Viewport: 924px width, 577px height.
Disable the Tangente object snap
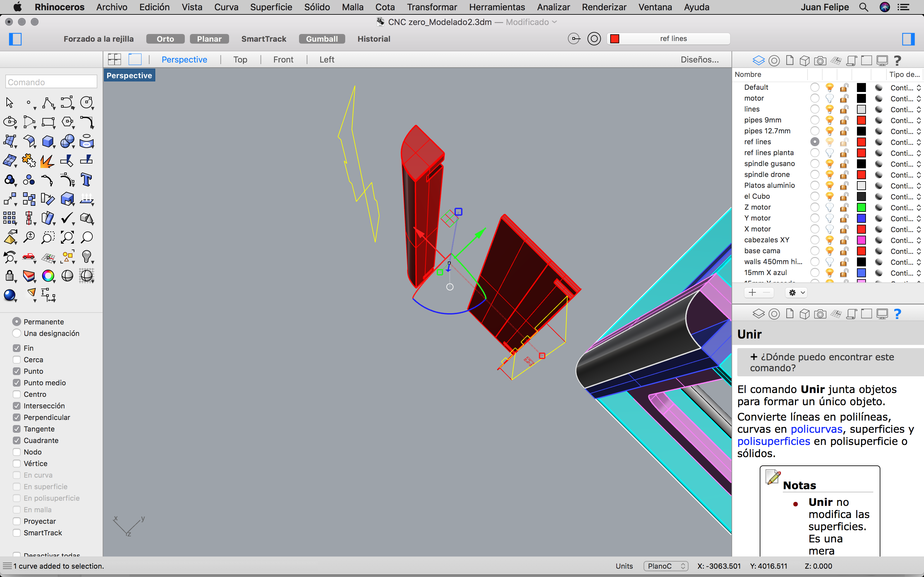pyautogui.click(x=17, y=429)
